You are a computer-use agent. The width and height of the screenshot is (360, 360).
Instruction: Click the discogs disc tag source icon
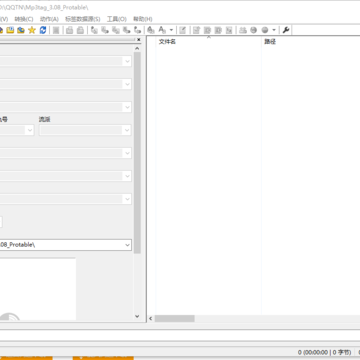point(254,30)
